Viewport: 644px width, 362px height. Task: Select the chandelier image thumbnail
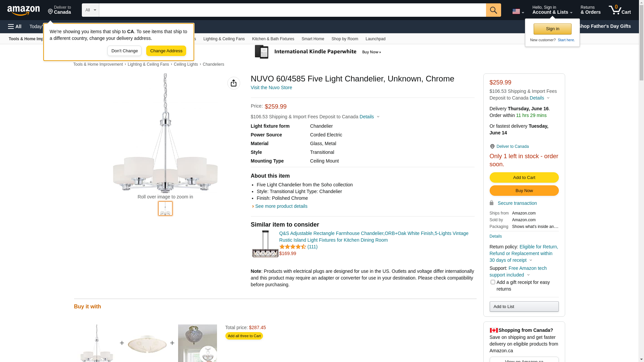[165, 208]
